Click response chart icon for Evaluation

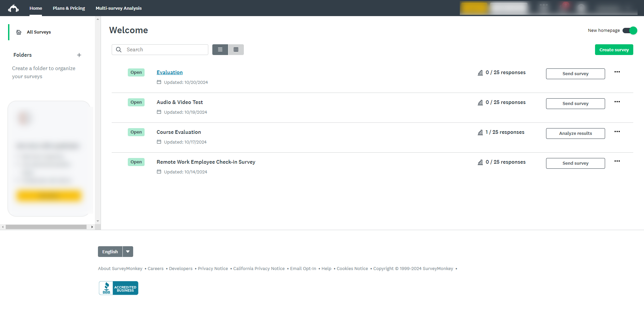tap(480, 73)
